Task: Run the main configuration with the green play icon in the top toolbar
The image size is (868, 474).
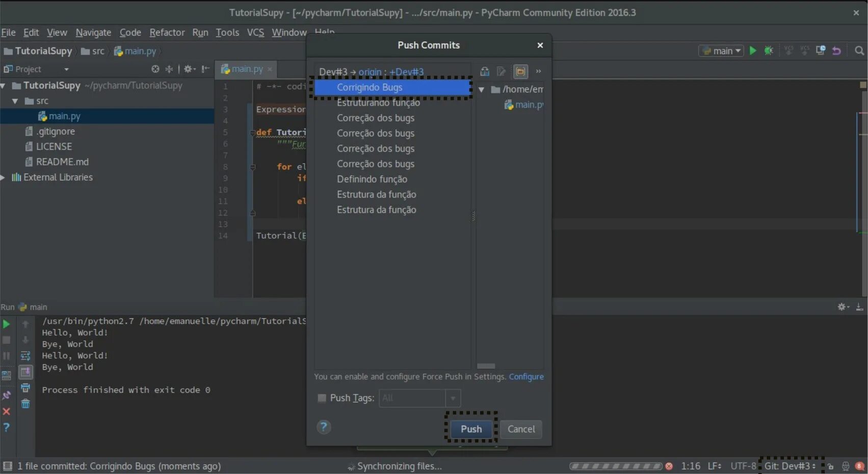Action: pos(753,51)
